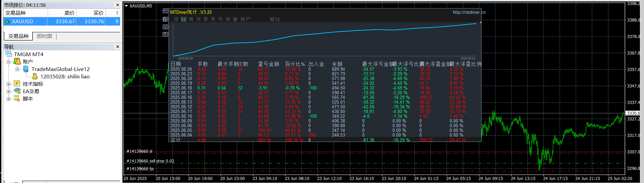Click the #14139660 sell stop 0.02 label
This screenshot has width=644, height=183.
[x=150, y=161]
